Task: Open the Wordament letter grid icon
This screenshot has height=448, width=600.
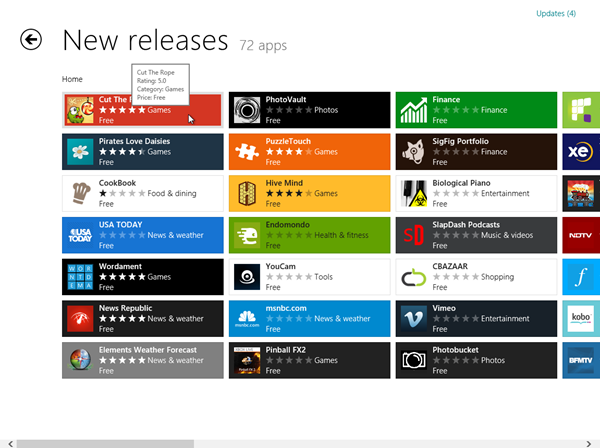Action: pyautogui.click(x=80, y=277)
